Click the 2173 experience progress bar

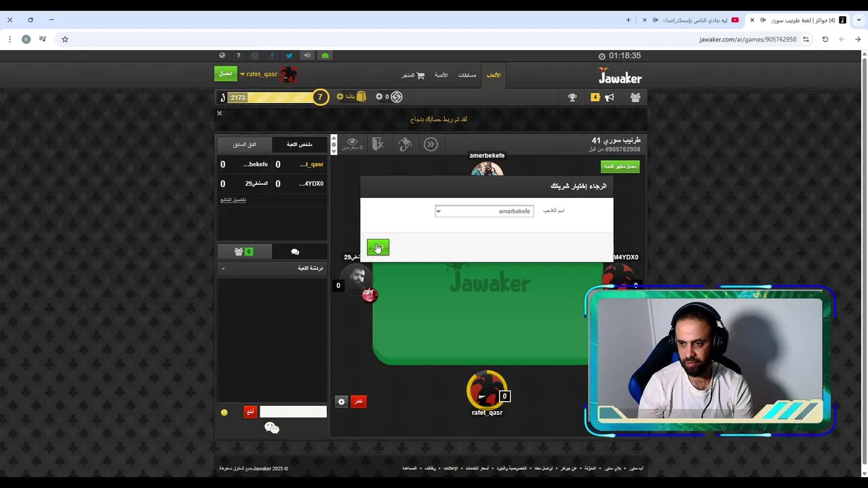pos(270,98)
